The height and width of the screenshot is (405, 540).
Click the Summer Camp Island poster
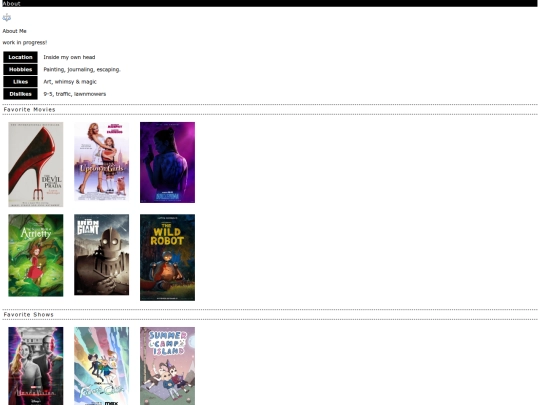[x=167, y=366]
